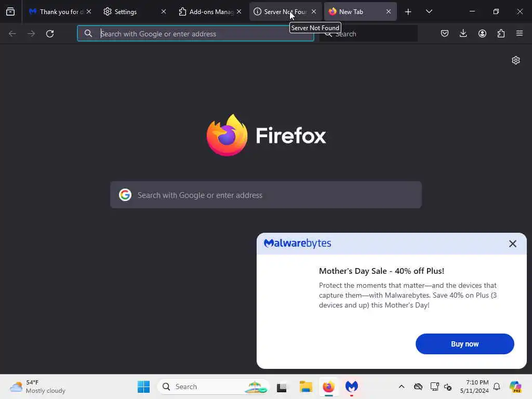
Task: Open Malwarebytes from taskbar
Action: pyautogui.click(x=352, y=387)
